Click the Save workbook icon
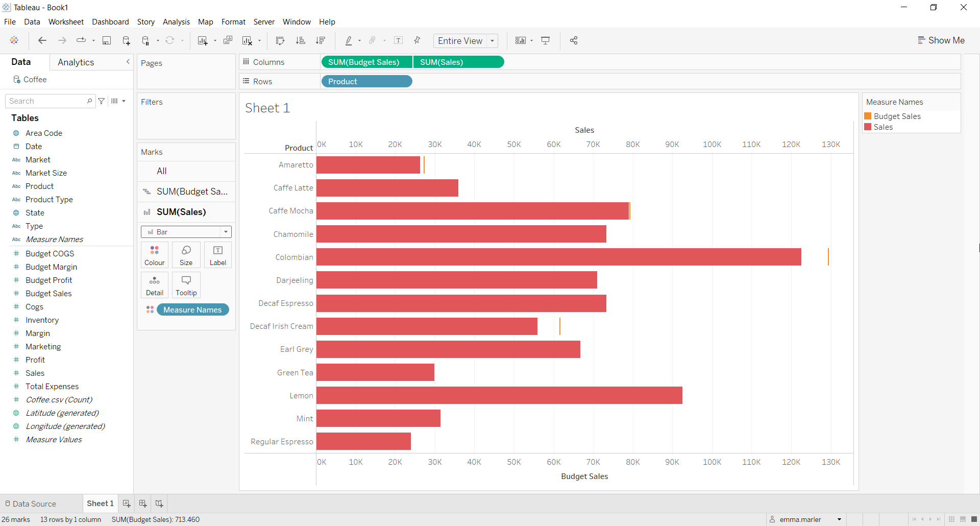The height and width of the screenshot is (526, 980). (107, 40)
